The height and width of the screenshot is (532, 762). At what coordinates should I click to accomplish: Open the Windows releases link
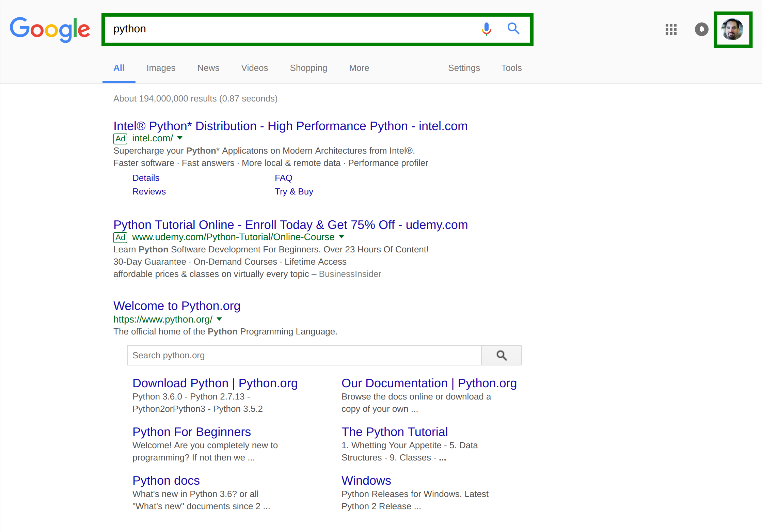pos(366,481)
